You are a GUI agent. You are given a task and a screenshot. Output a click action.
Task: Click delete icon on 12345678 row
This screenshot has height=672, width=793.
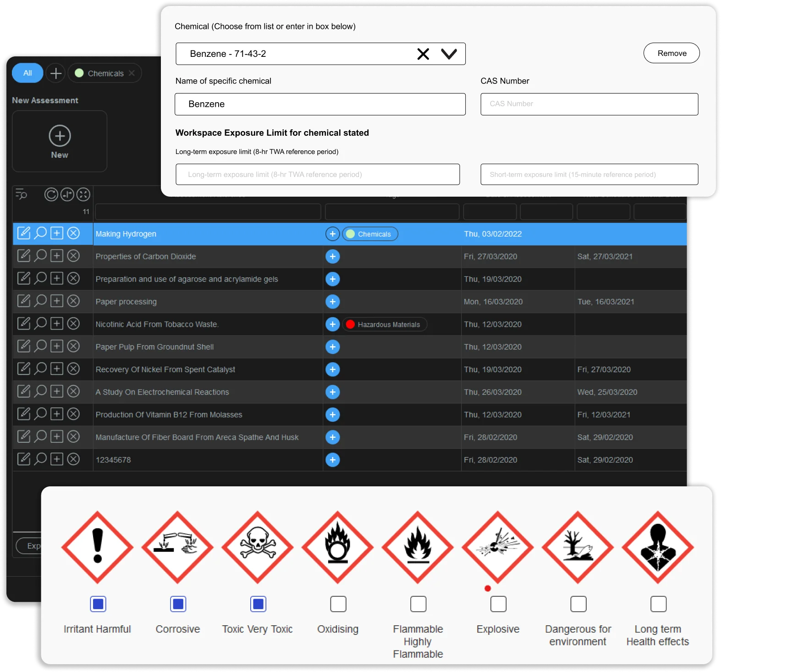coord(73,459)
